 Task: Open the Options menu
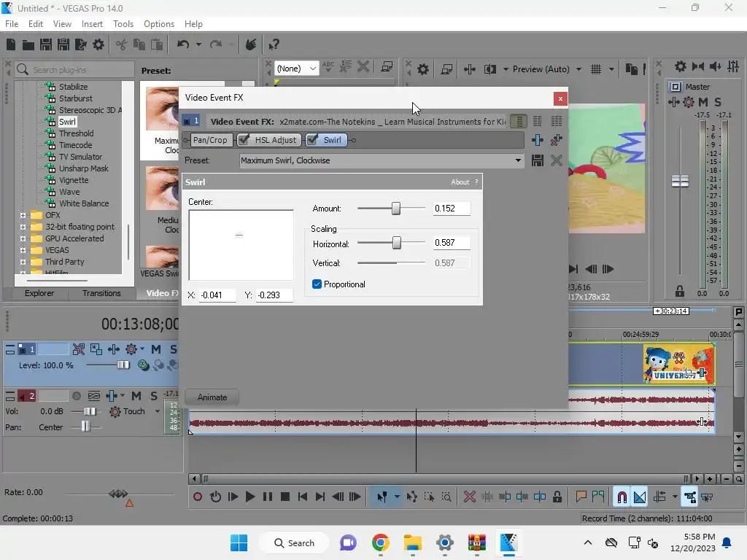point(158,24)
